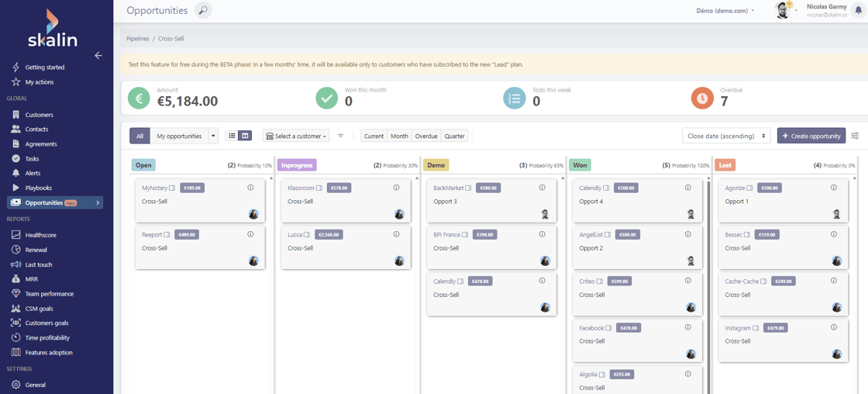
Task: Open the notifications bell icon
Action: [858, 11]
